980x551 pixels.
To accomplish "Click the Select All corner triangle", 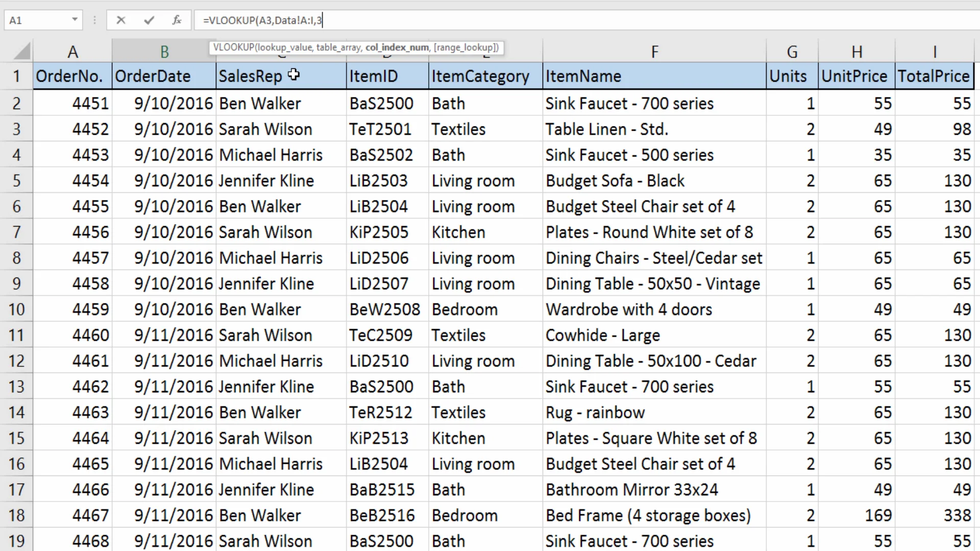I will point(22,52).
